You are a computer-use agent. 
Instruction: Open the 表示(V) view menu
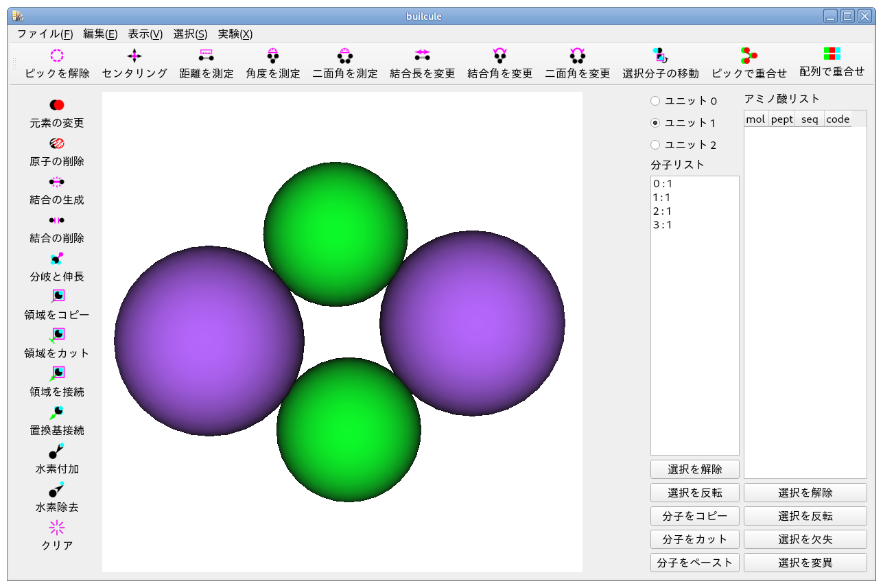pyautogui.click(x=145, y=34)
